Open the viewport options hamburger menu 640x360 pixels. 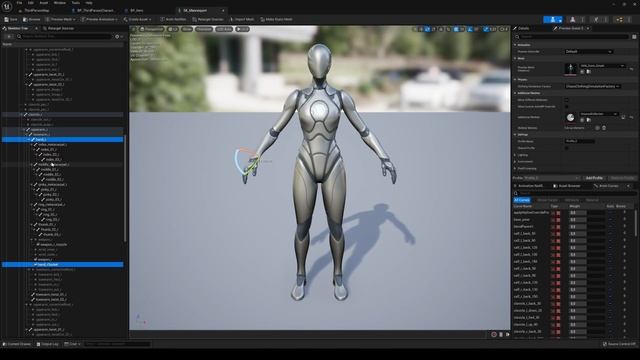133,29
